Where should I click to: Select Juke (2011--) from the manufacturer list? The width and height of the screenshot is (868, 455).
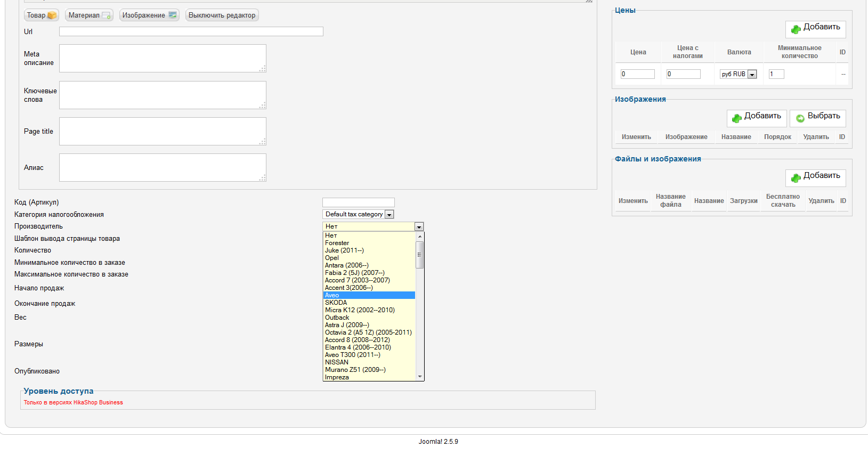[344, 250]
